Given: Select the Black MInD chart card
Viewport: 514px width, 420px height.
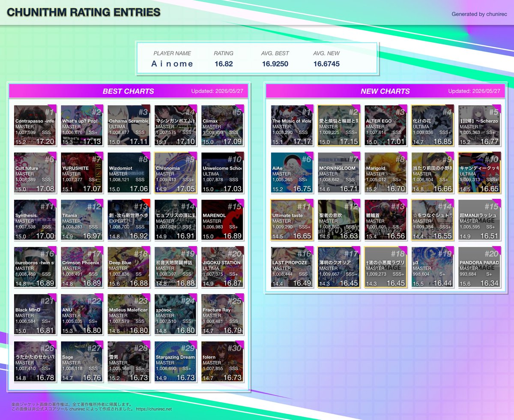Looking at the screenshot, I should tap(35, 314).
